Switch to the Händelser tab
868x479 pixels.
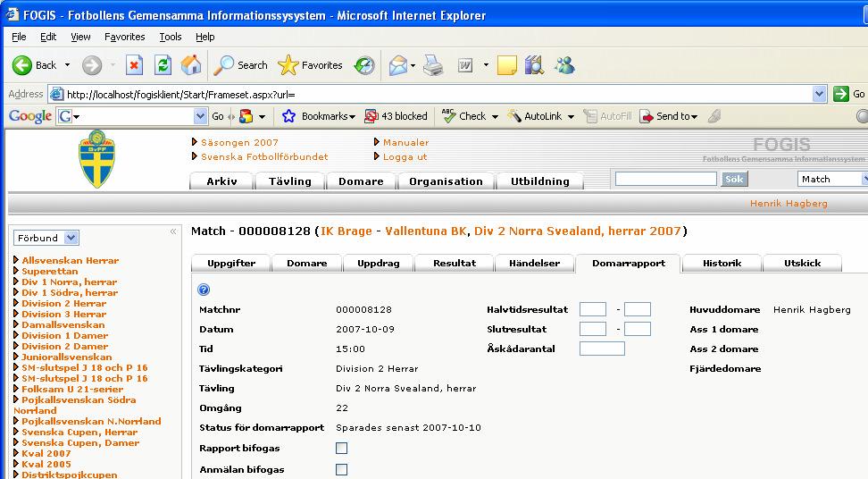tap(534, 263)
